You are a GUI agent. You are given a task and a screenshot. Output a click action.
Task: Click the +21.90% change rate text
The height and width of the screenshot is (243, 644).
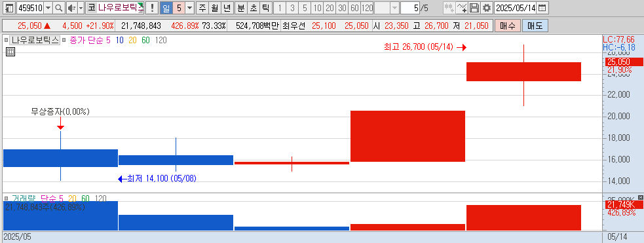click(100, 26)
